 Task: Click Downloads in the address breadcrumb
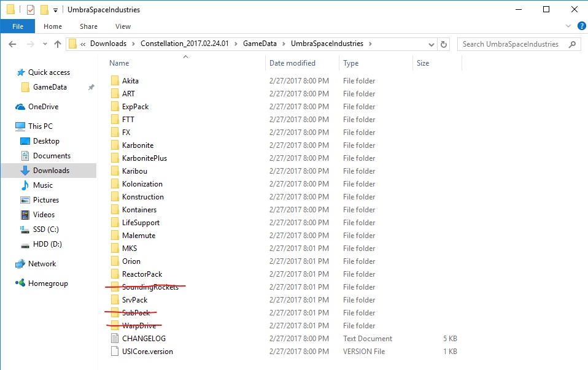108,44
